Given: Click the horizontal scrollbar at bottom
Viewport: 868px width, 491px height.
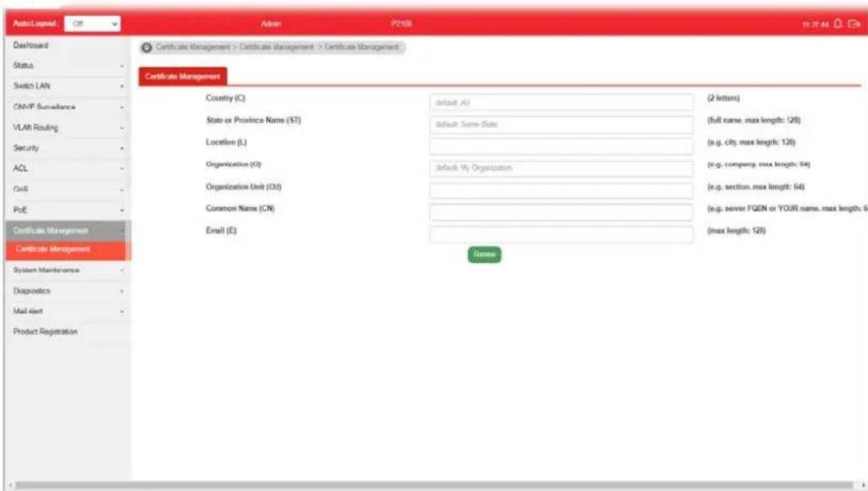Looking at the screenshot, I should pyautogui.click(x=434, y=485).
